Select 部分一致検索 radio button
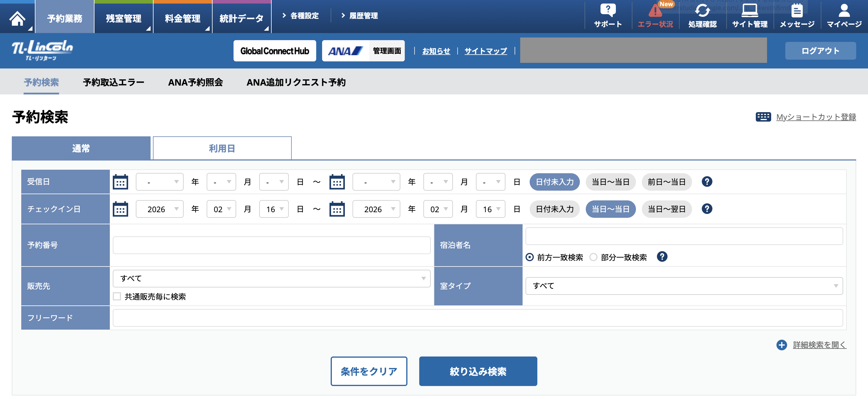This screenshot has height=399, width=868. (x=593, y=257)
